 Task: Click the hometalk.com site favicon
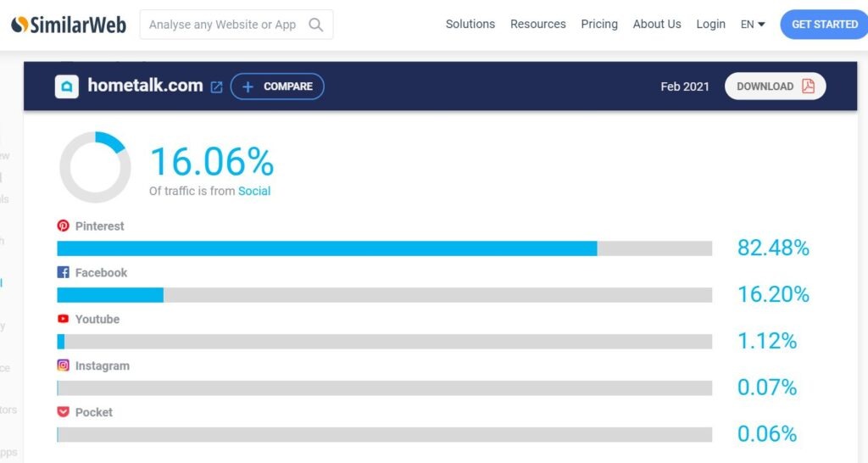click(x=66, y=86)
